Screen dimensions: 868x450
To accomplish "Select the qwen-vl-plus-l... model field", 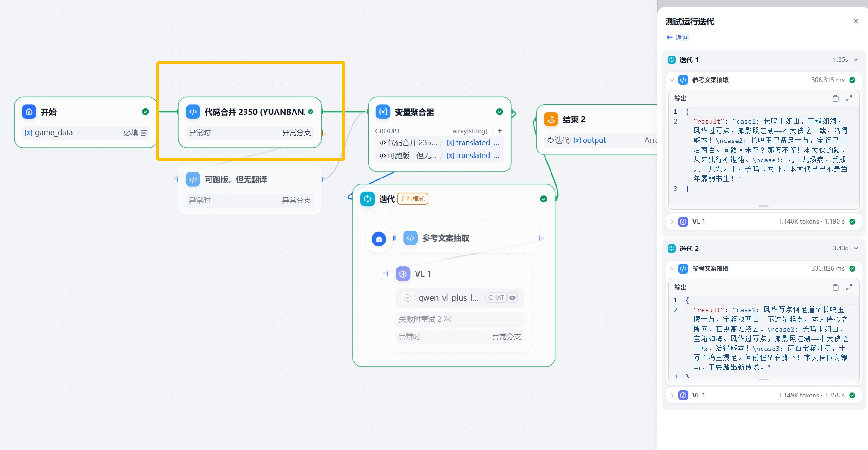I will tap(460, 298).
